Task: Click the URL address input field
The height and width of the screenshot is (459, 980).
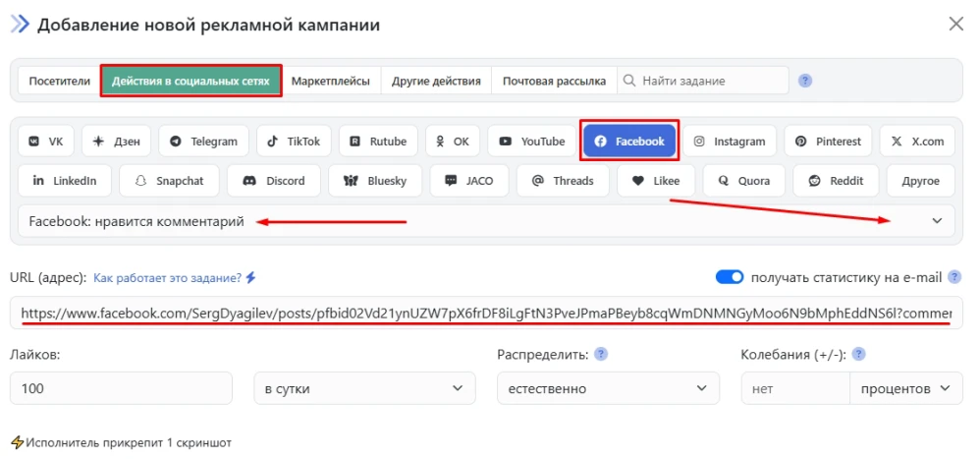Action: [x=486, y=313]
